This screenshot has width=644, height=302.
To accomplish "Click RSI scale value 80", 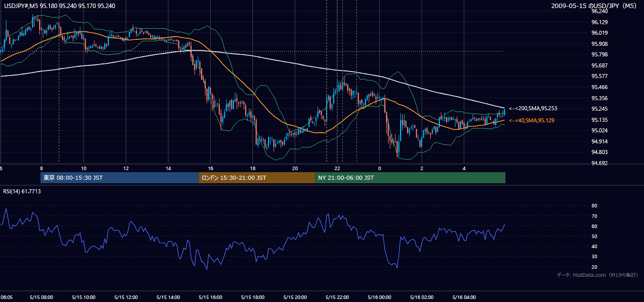I will click(x=594, y=206).
